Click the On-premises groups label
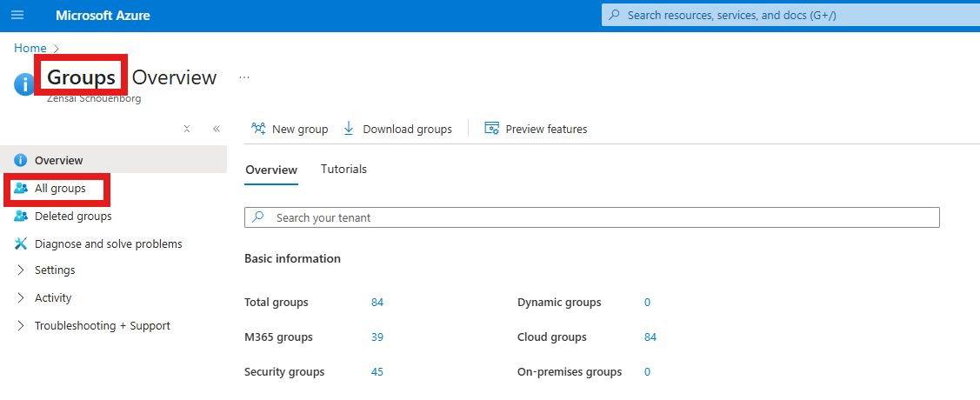 (570, 372)
